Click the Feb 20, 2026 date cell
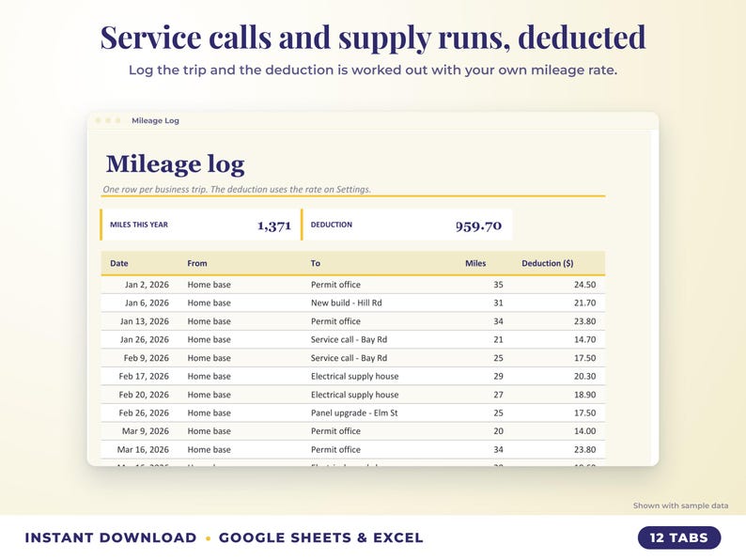Screen dimensions: 746x560 144,395
